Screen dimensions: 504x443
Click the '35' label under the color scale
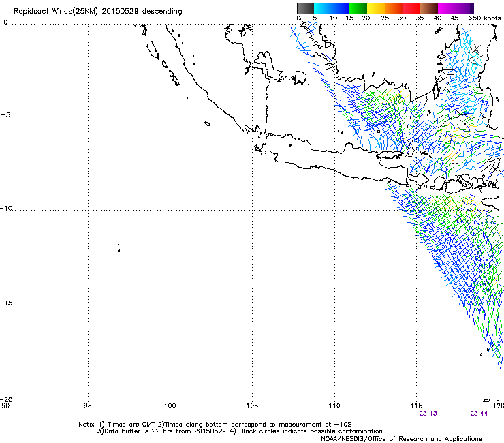pyautogui.click(x=420, y=18)
